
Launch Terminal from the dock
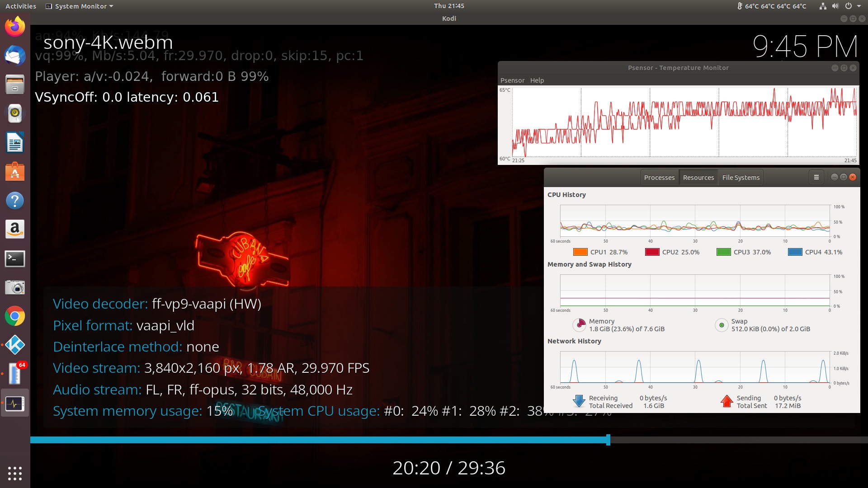pos(15,258)
